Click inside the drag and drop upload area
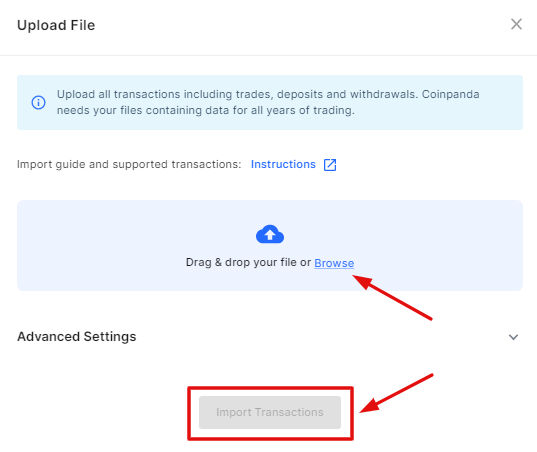 [x=270, y=246]
